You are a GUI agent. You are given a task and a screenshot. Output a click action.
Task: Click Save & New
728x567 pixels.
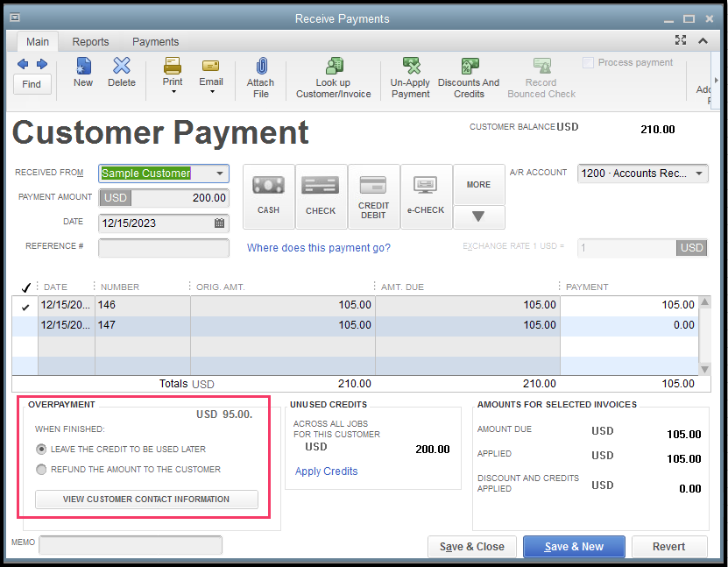coord(574,547)
